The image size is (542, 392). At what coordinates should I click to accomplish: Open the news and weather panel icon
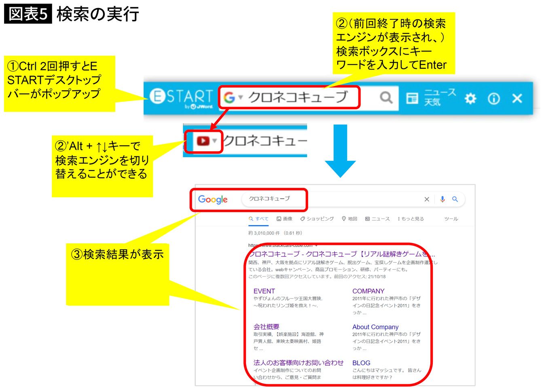point(412,98)
